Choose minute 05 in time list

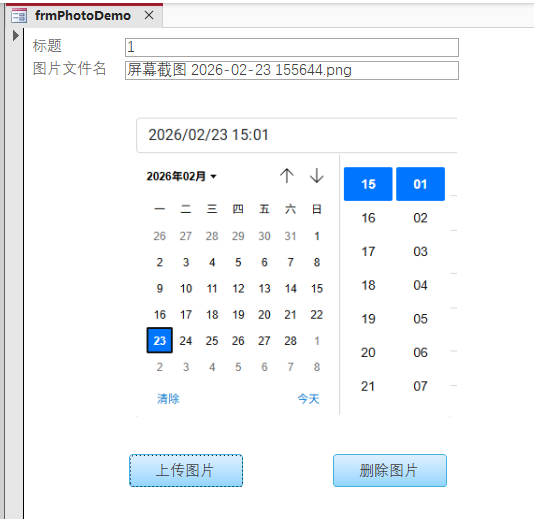coord(420,319)
